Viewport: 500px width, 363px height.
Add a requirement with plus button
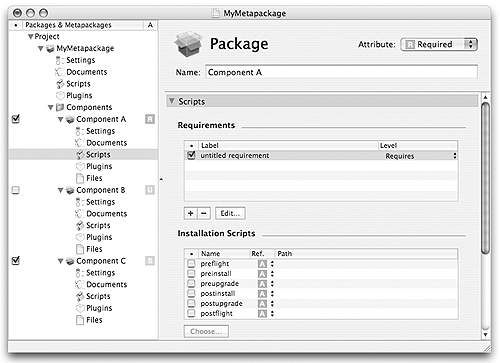tap(191, 213)
